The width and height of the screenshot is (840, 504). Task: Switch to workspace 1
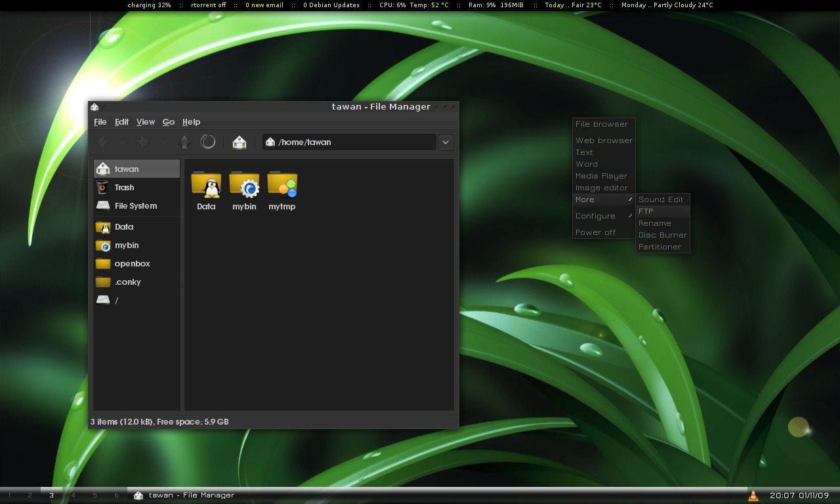[9, 495]
